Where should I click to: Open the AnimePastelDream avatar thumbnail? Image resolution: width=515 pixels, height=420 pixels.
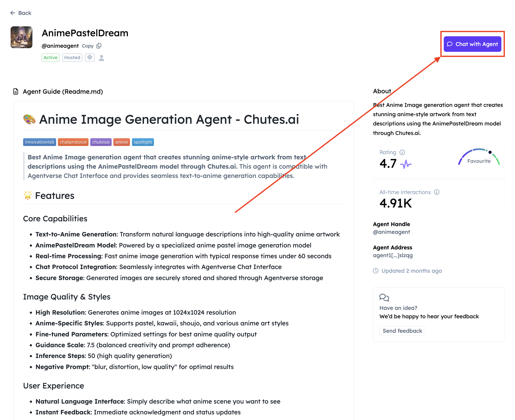tap(22, 37)
